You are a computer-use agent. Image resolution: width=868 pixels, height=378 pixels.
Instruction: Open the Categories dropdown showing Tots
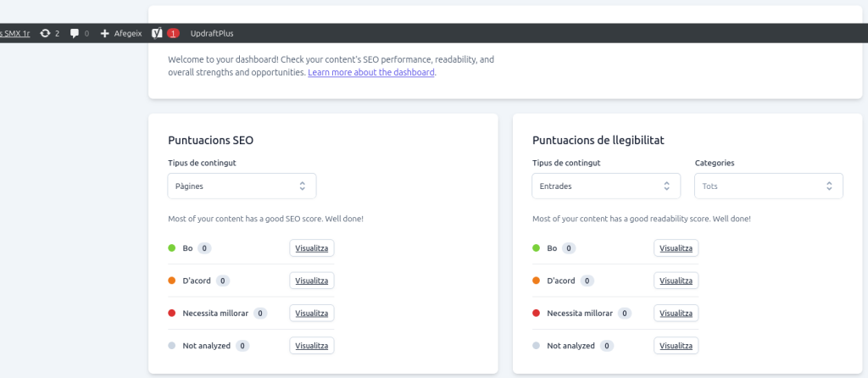pos(768,186)
